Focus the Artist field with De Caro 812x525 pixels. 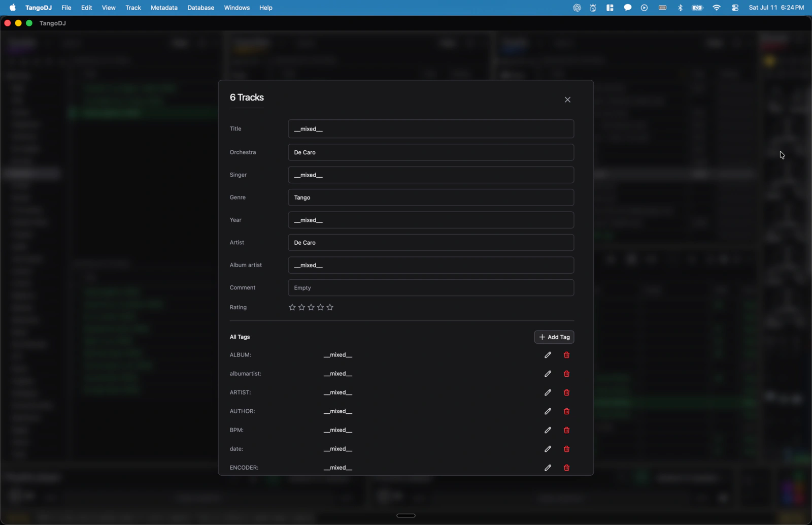tap(431, 243)
